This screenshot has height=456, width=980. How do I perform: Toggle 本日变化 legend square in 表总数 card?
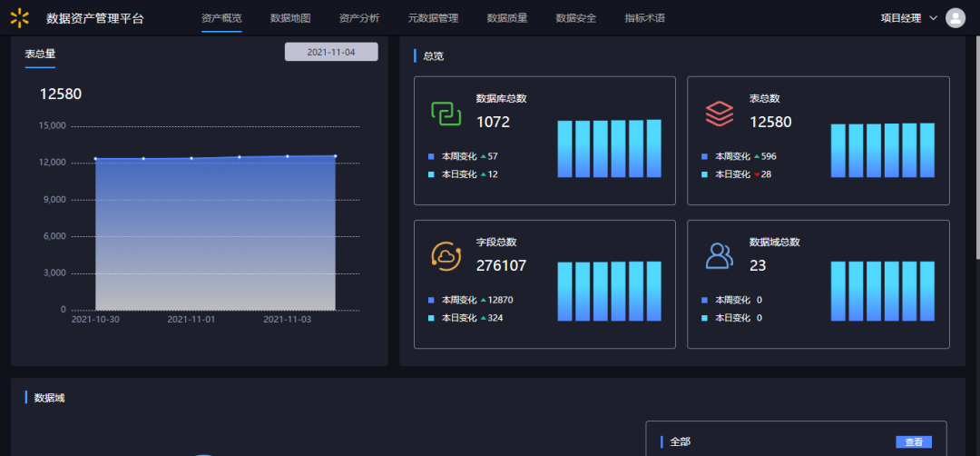[x=704, y=174]
